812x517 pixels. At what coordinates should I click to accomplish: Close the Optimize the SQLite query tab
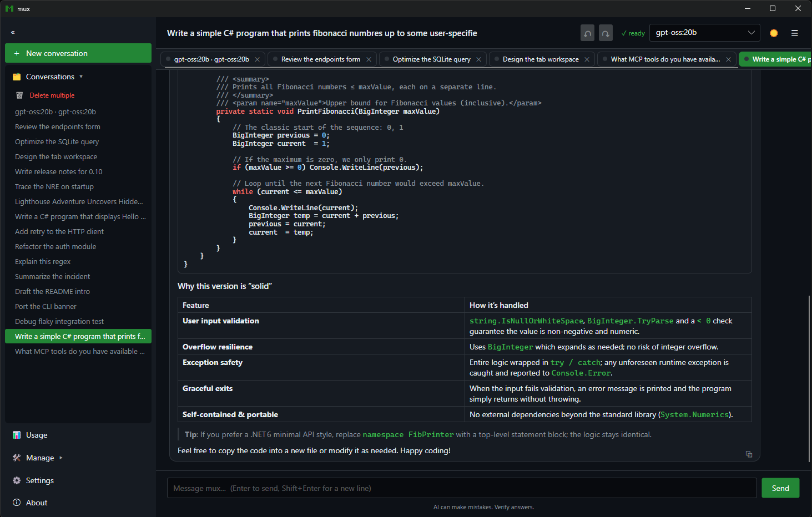[x=478, y=59]
